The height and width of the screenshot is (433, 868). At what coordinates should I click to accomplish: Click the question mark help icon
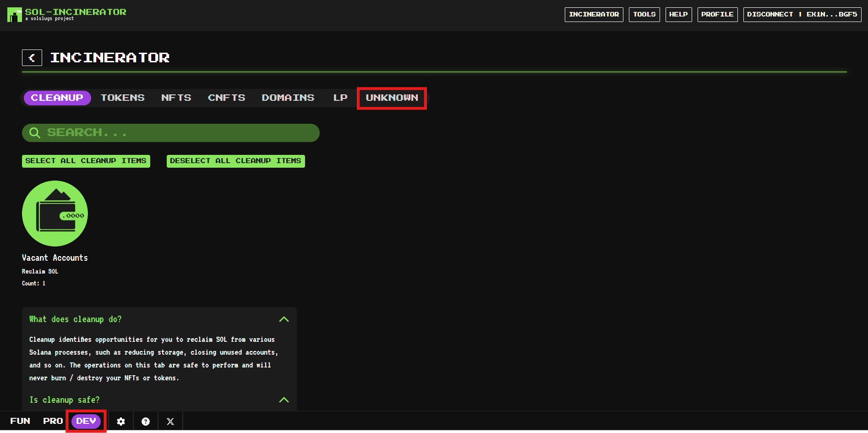click(x=146, y=422)
